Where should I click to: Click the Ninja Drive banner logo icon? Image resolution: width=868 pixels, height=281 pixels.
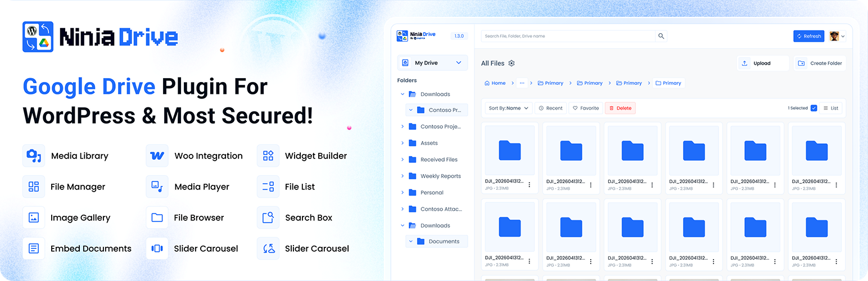(x=38, y=37)
